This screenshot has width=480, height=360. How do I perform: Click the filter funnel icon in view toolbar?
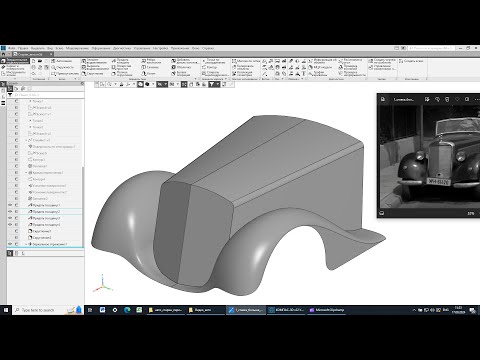(x=211, y=85)
